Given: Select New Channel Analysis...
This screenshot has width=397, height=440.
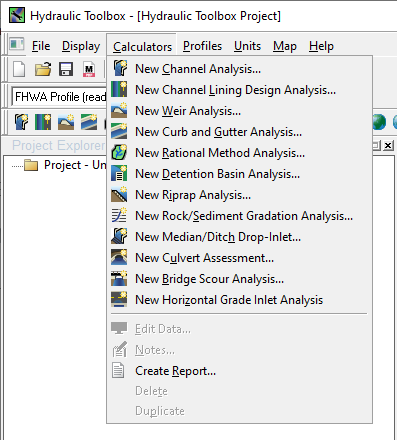Looking at the screenshot, I should pyautogui.click(x=240, y=69).
